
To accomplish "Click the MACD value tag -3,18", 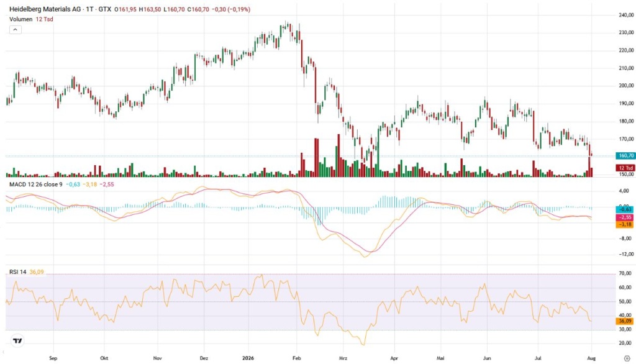I will pos(625,224).
